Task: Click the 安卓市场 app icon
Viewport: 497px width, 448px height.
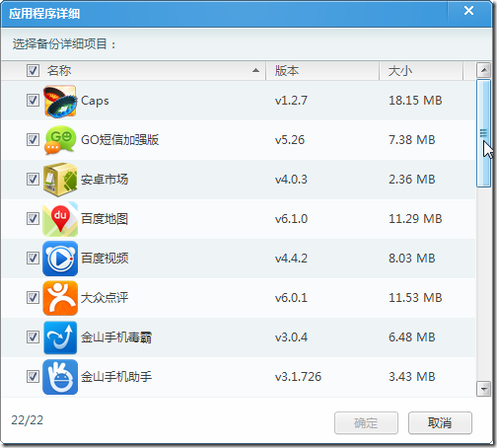Action: pyautogui.click(x=60, y=180)
